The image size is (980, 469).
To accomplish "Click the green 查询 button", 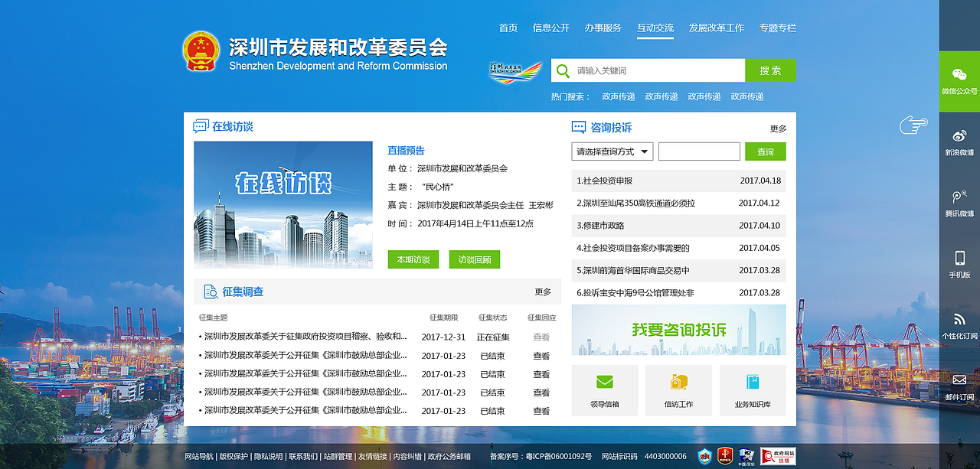I will [x=766, y=151].
